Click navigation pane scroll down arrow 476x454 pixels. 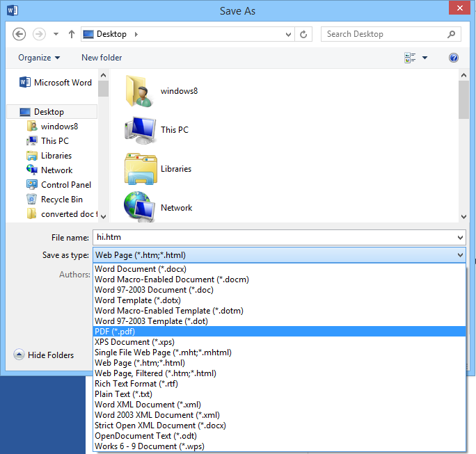point(103,216)
